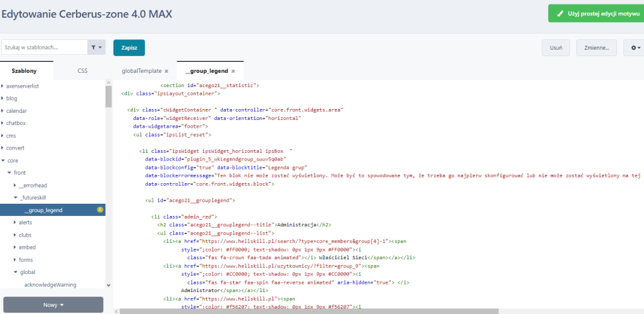Screen dimensions: 644x314
Task: Switch to the globalTemplate editor tab
Action: click(x=141, y=71)
